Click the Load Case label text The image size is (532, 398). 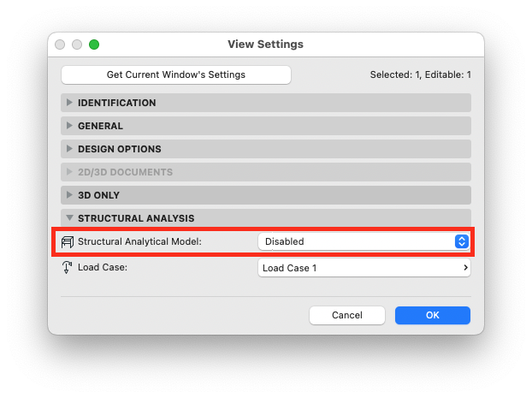tap(103, 267)
